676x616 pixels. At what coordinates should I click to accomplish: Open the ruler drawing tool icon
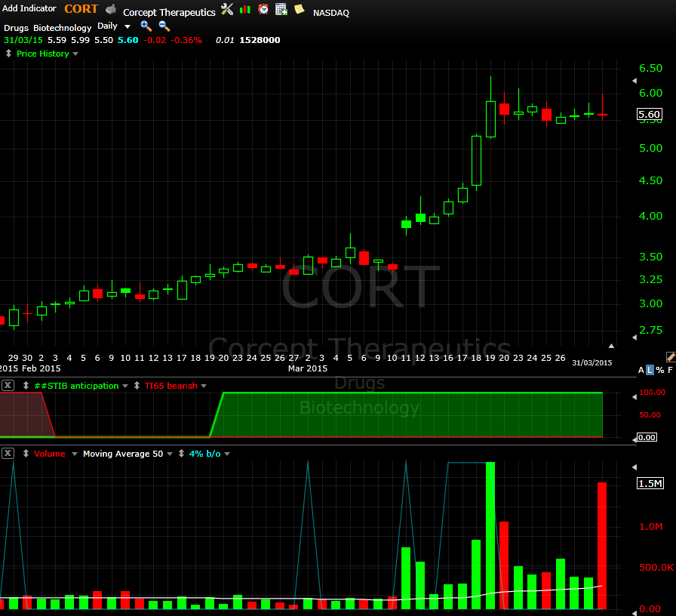click(x=671, y=357)
